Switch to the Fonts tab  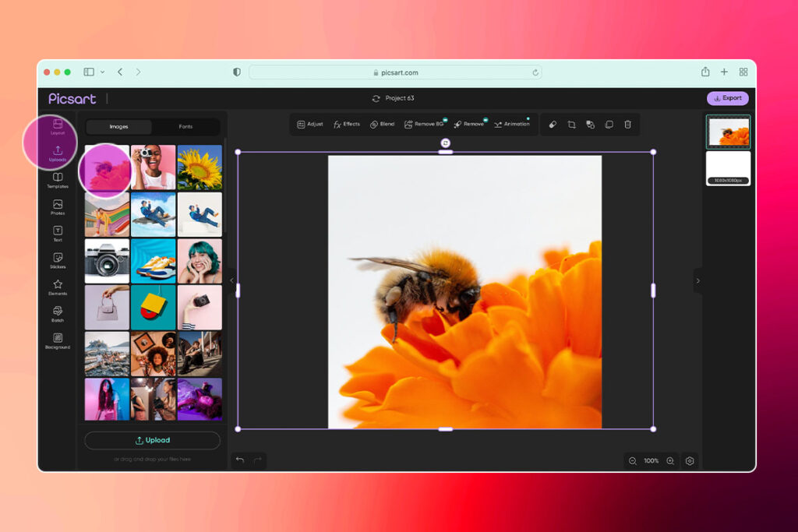185,126
